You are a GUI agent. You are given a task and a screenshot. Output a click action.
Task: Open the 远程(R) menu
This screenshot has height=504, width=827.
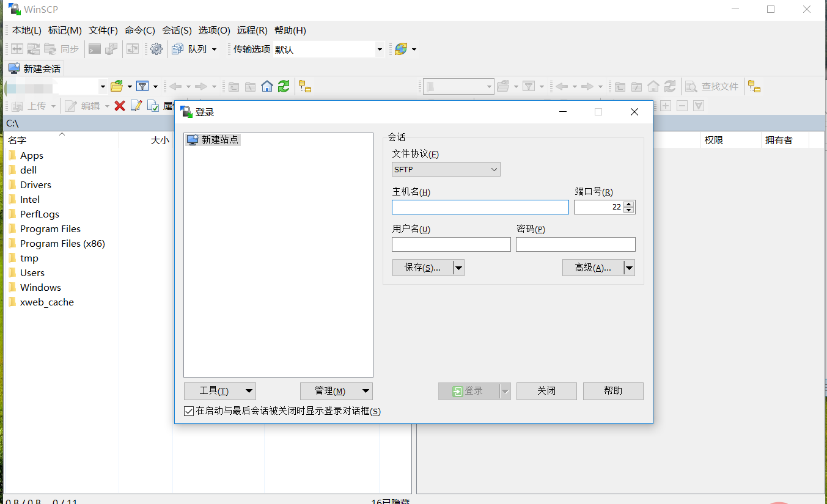[252, 31]
